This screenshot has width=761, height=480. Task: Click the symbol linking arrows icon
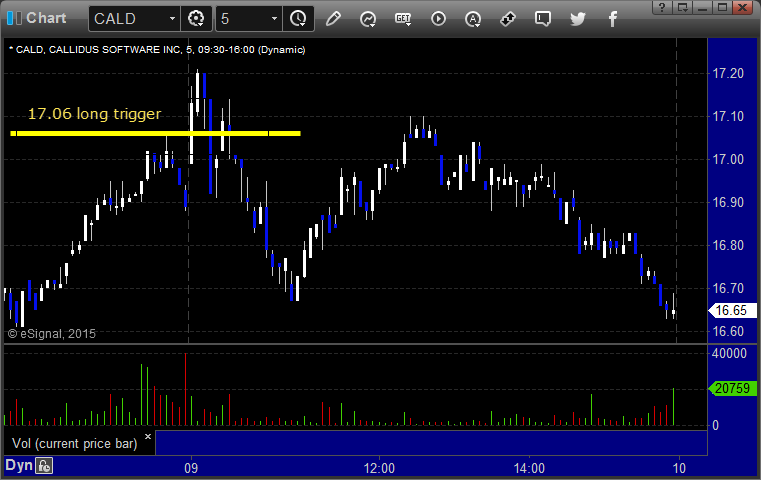(508, 19)
